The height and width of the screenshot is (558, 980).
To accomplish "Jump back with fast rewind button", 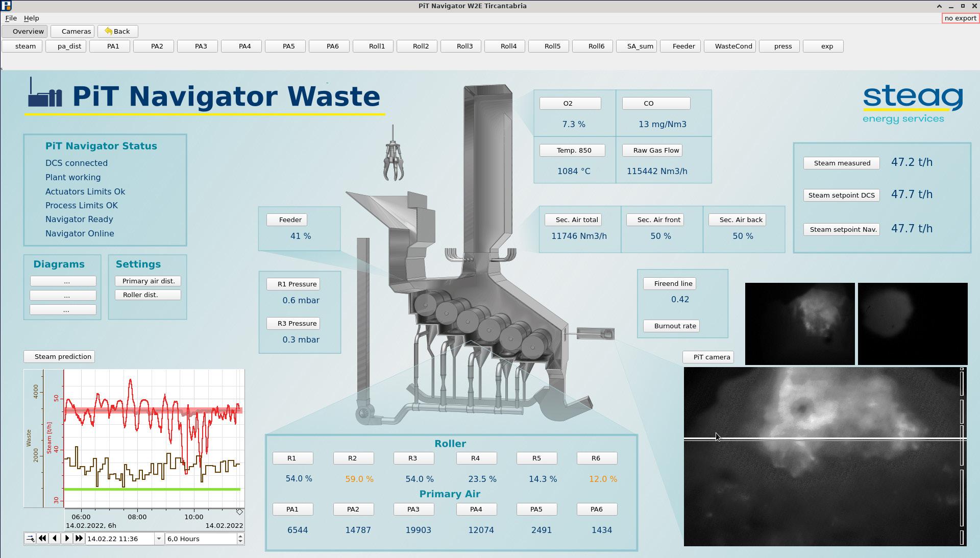I will [x=42, y=539].
